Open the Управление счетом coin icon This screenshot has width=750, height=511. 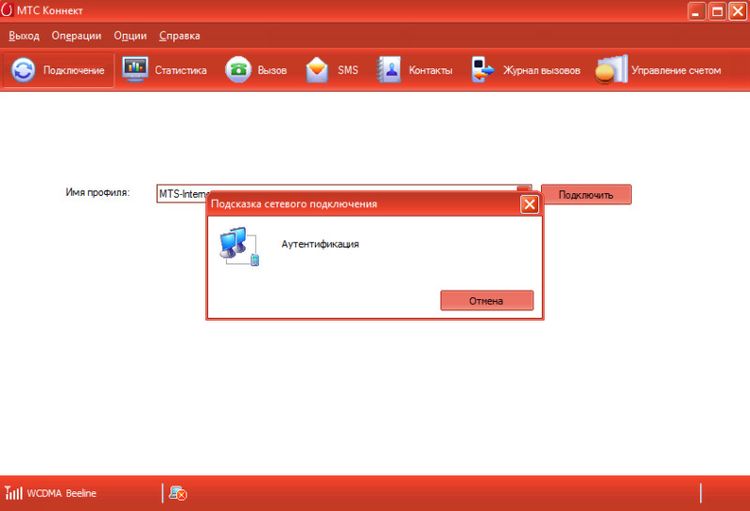611,70
